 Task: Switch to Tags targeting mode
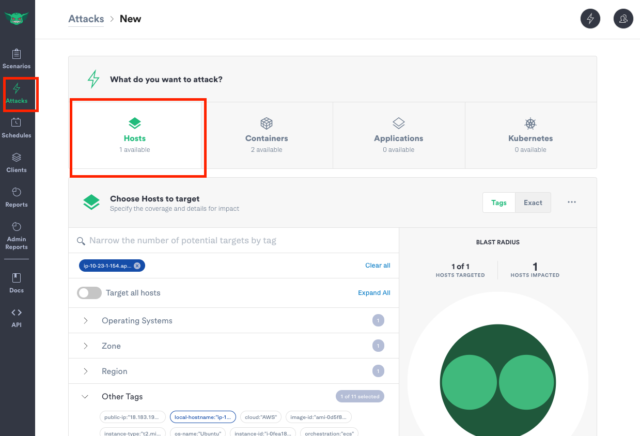(499, 202)
